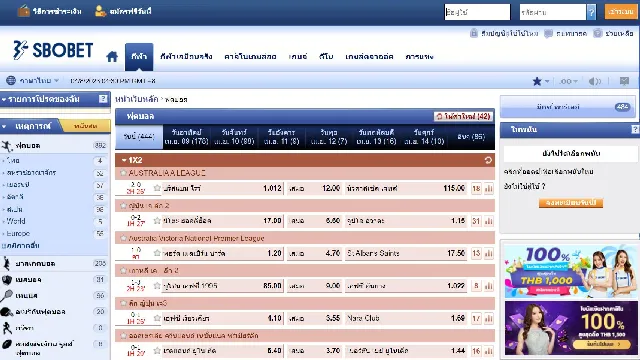Open statistics chart icon for odds 115.00 row
Image resolution: width=640 pixels, height=360 pixels.
(489, 189)
